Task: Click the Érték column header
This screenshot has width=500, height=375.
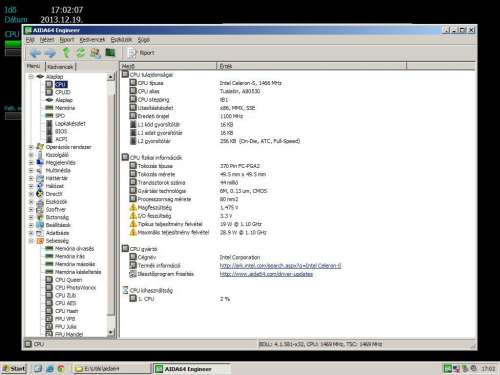Action: (311, 66)
